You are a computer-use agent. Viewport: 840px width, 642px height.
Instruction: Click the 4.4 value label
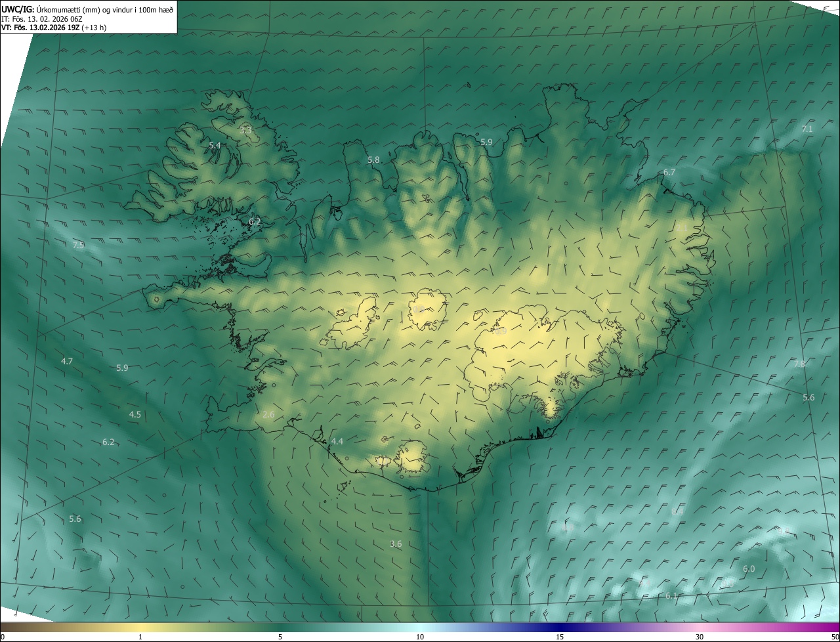(337, 441)
